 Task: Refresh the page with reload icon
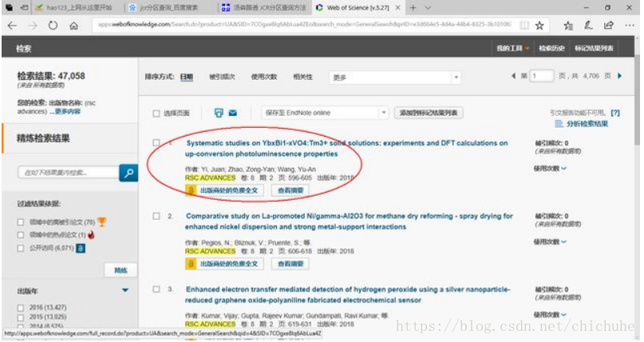click(x=53, y=26)
